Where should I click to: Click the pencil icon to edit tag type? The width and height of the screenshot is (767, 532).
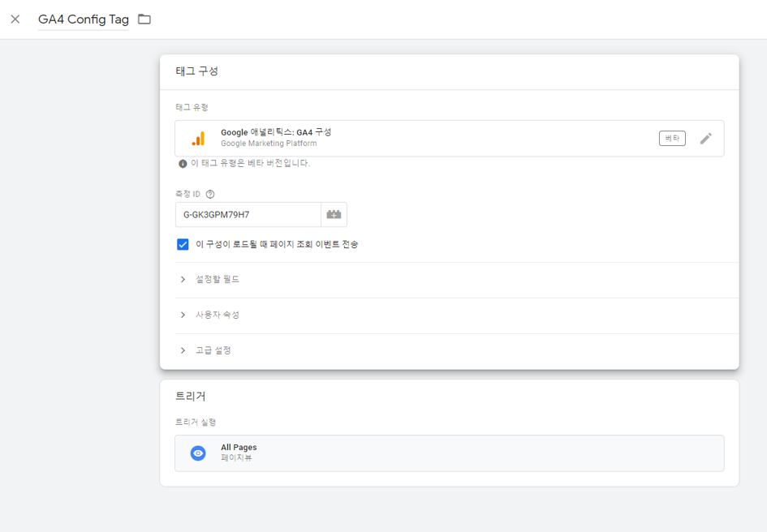pyautogui.click(x=706, y=139)
